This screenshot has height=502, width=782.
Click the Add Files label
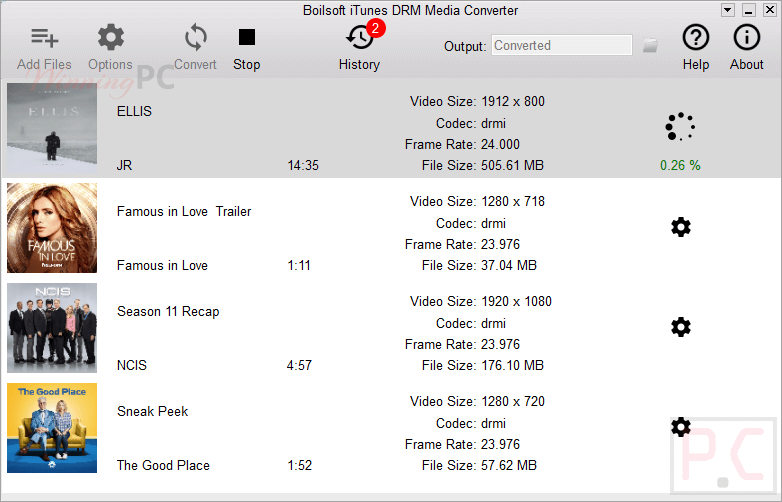(x=44, y=64)
